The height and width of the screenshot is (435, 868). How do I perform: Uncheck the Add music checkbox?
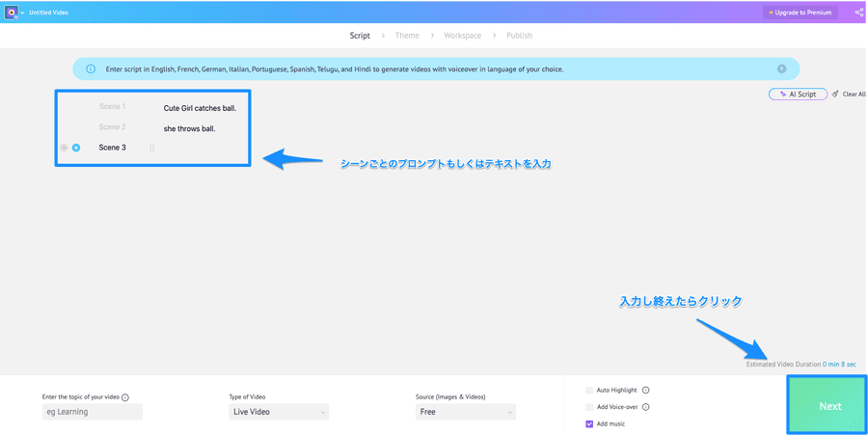pyautogui.click(x=589, y=424)
